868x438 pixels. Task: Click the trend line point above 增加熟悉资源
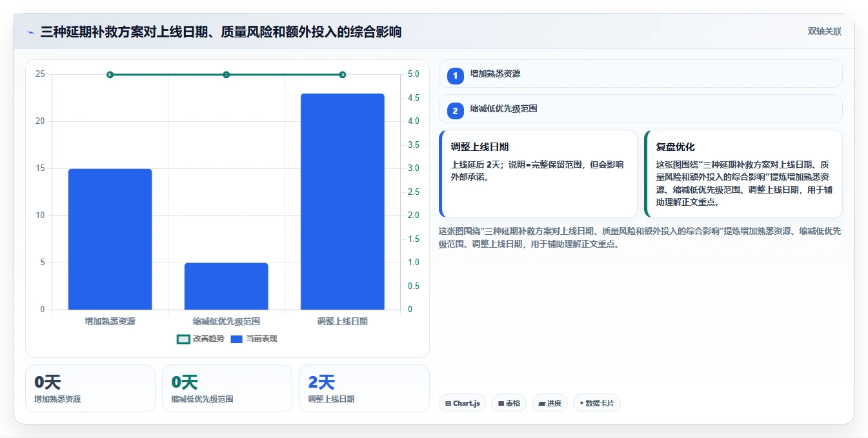[110, 75]
